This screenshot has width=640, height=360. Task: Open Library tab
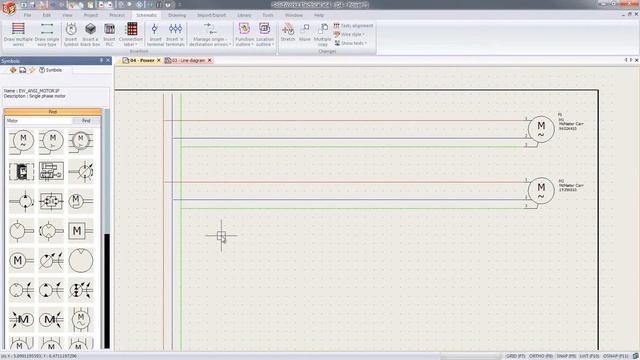coord(244,15)
